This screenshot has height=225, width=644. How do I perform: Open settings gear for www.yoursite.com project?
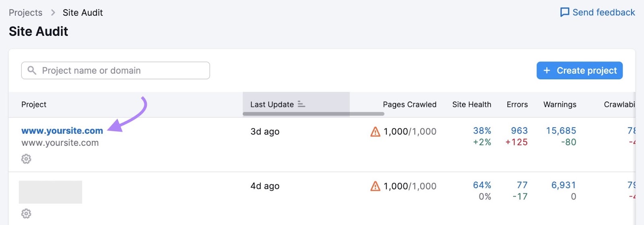point(26,159)
